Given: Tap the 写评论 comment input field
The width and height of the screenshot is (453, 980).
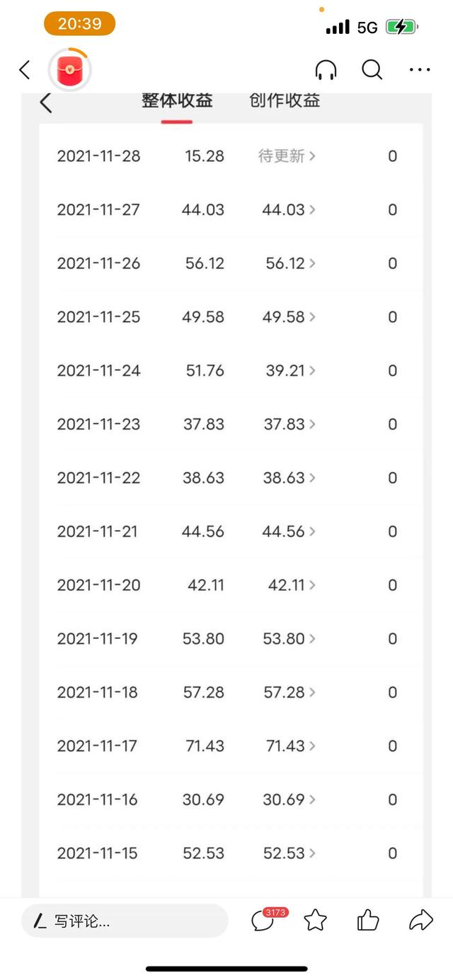Looking at the screenshot, I should 125,921.
